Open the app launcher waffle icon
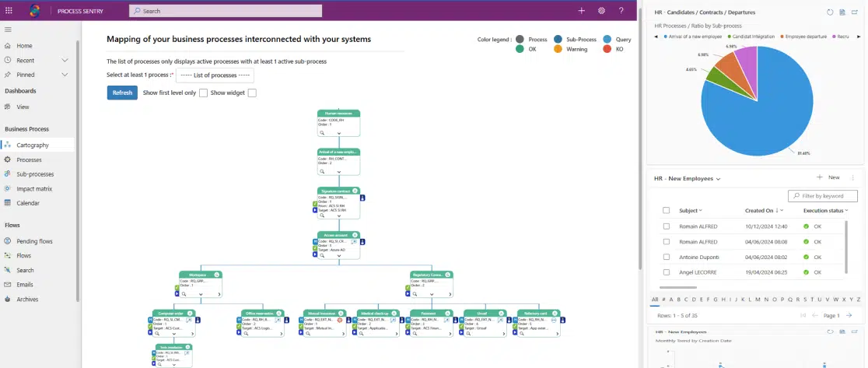This screenshot has height=368, width=868. pos(9,11)
